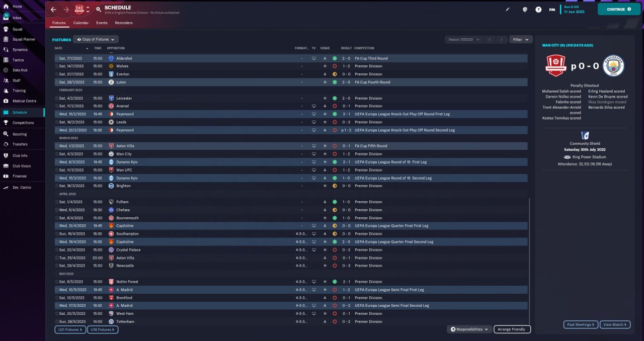Switch to the Fixtures tab

click(59, 23)
